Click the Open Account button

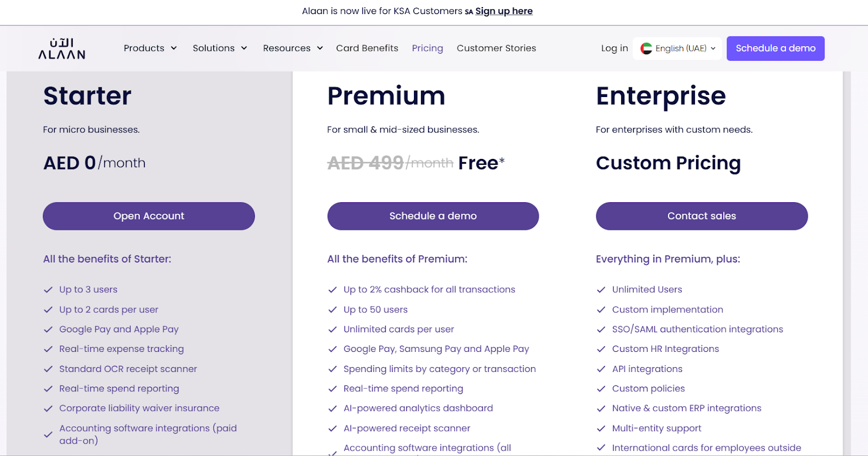point(149,216)
